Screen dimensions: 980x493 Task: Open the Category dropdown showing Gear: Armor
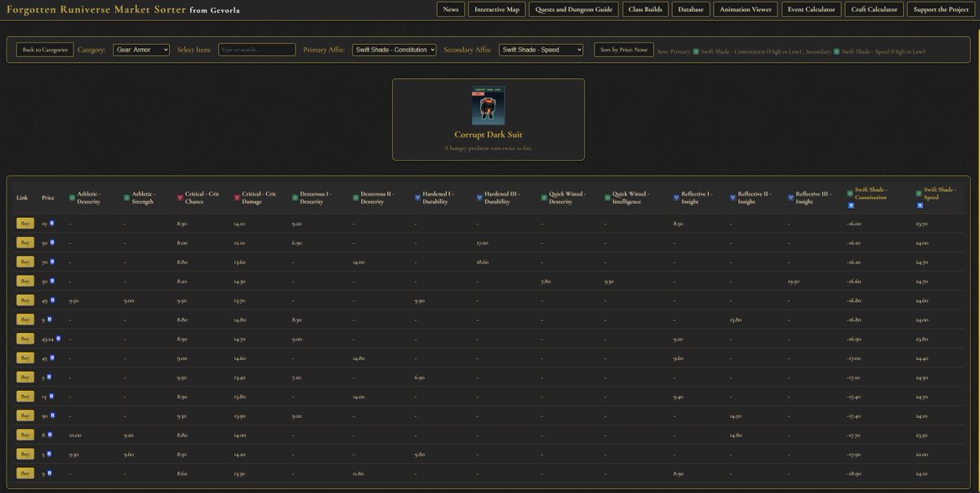141,50
